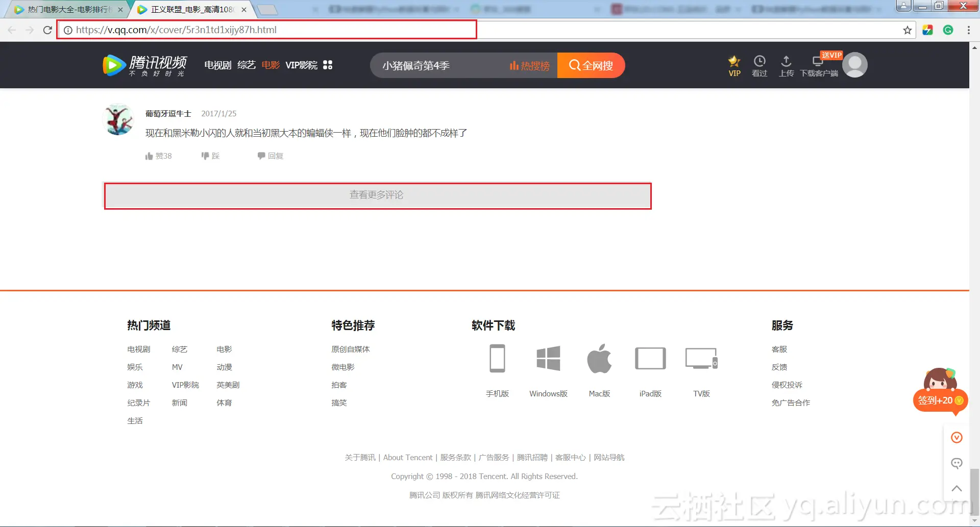The image size is (980, 527).
Task: Dislike the comment using 踩
Action: click(210, 156)
